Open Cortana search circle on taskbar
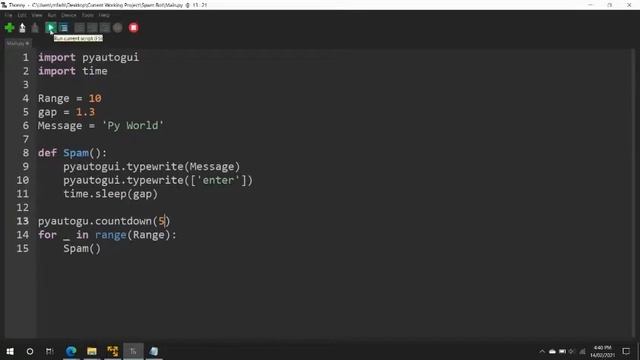The width and height of the screenshot is (640, 360). [30, 351]
